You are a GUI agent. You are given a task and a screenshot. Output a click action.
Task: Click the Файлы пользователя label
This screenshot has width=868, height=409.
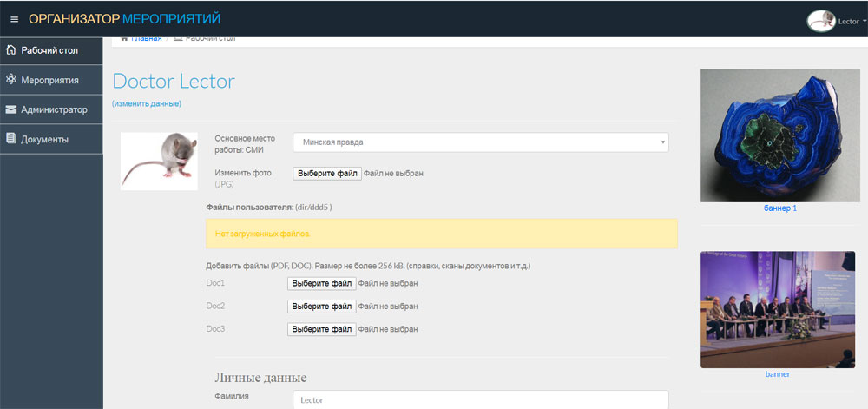point(249,207)
